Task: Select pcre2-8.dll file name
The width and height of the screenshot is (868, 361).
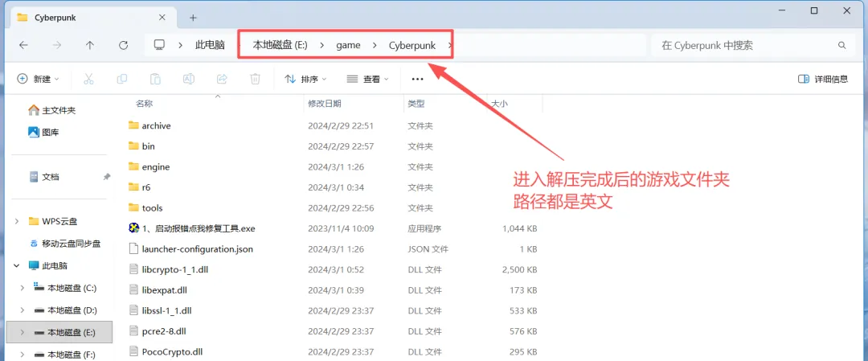Action: click(x=163, y=331)
